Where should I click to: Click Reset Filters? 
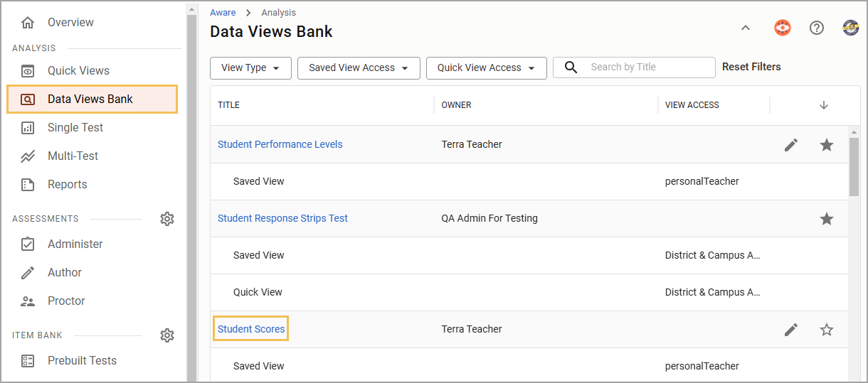[751, 67]
